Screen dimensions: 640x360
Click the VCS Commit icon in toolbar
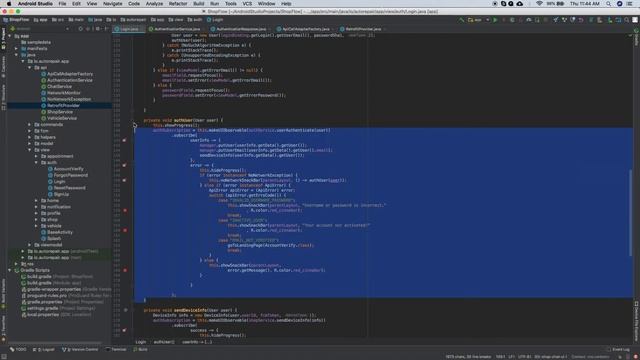pyautogui.click(x=564, y=20)
